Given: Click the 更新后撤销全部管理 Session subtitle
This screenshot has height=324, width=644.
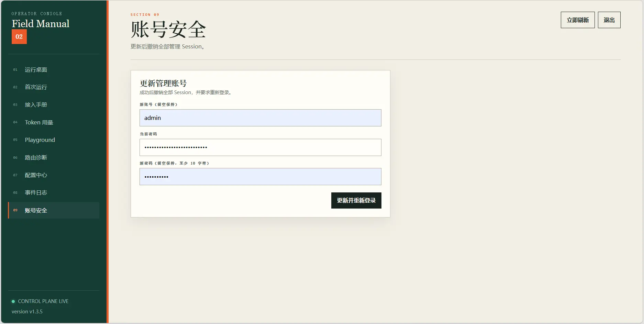Looking at the screenshot, I should pos(168,47).
